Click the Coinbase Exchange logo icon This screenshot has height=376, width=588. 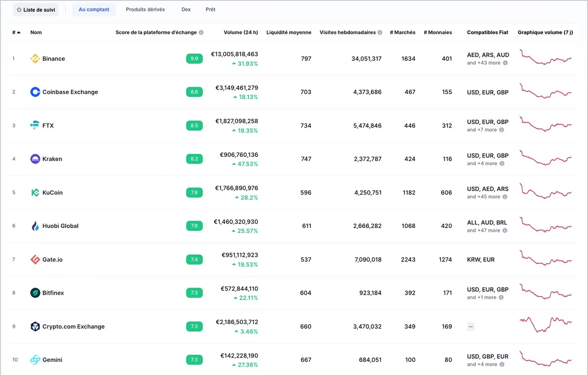click(x=35, y=92)
